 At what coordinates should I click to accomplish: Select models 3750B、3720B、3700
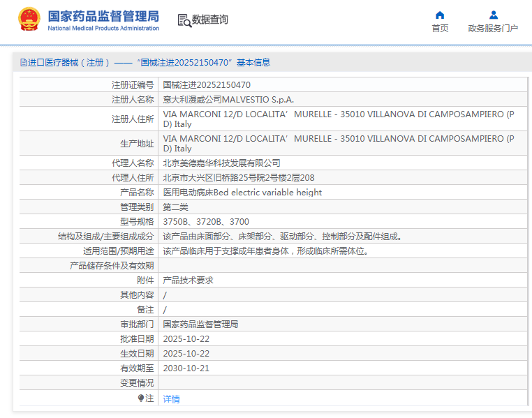point(206,222)
